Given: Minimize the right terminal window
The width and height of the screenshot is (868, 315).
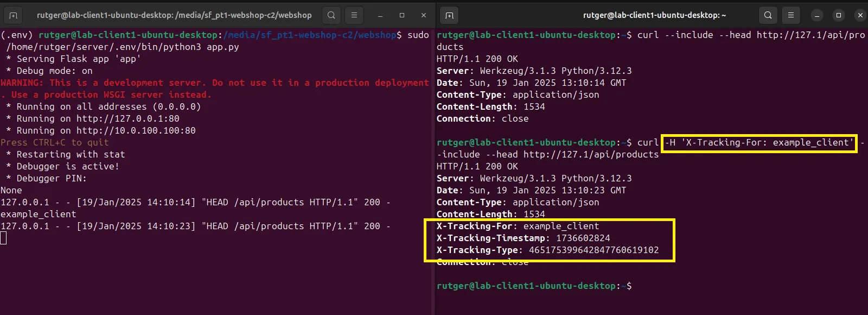Looking at the screenshot, I should click(x=817, y=15).
